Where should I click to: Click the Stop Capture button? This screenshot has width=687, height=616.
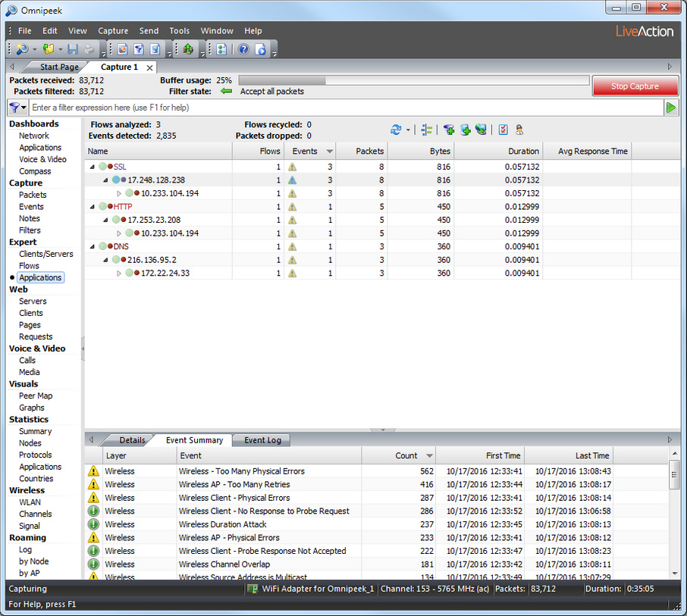coord(635,86)
